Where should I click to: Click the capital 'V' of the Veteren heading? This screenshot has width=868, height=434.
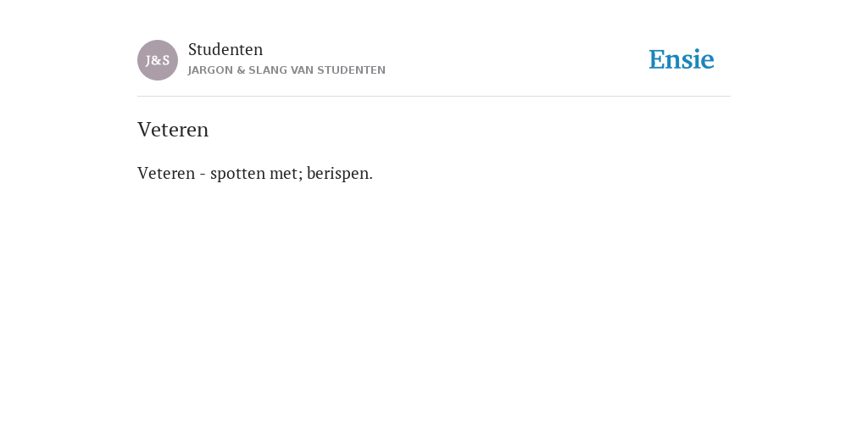(x=144, y=130)
